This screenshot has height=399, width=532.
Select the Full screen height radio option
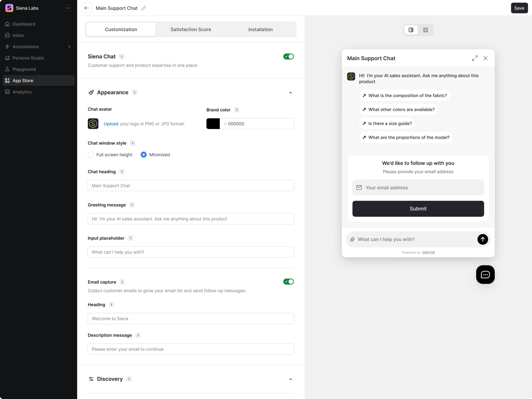coord(91,155)
